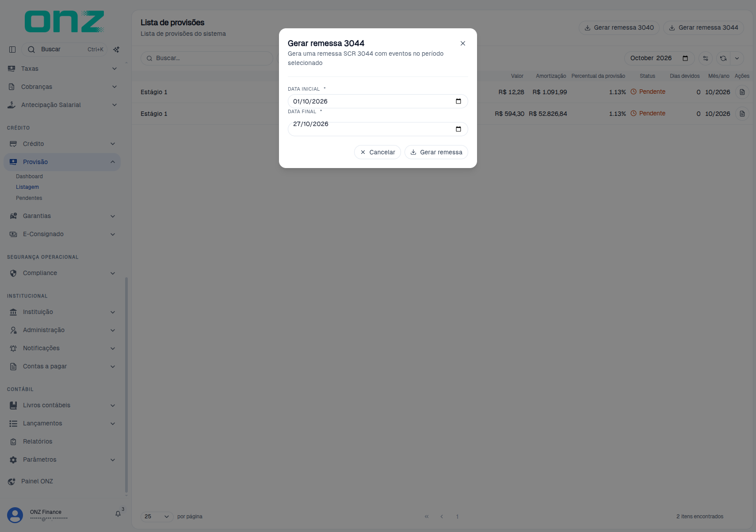Viewport: 756px width, 532px height.
Task: Click the Cancelar button
Action: tap(378, 152)
